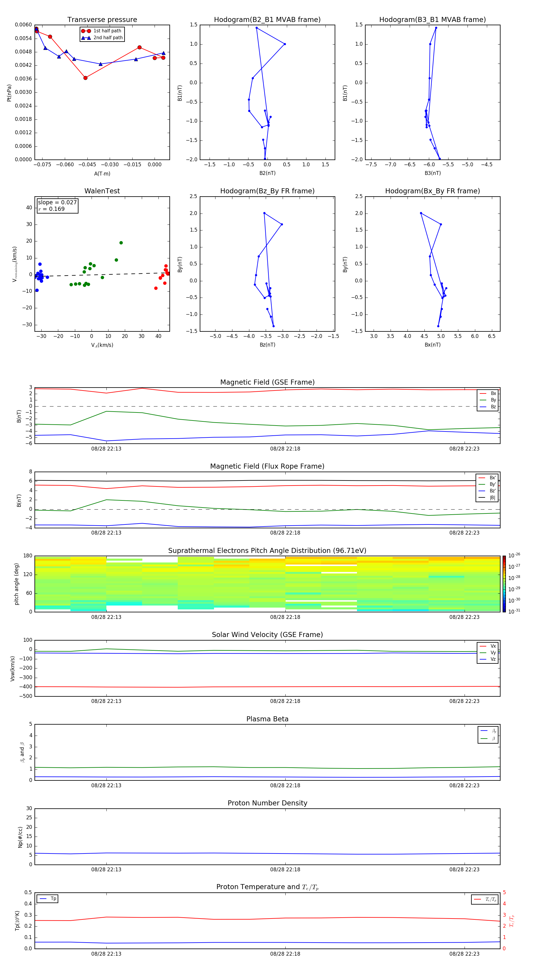Select 'Vy' in the solar wind legend
Image resolution: width=535 pixels, height=980 pixels.
[x=488, y=652]
